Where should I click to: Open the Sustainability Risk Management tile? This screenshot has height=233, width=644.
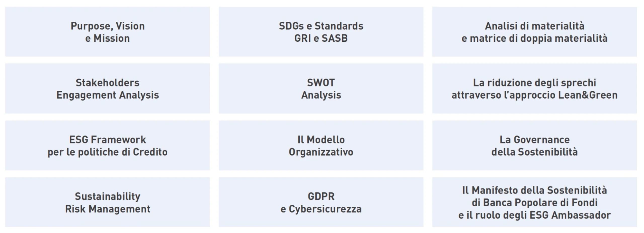tap(107, 202)
